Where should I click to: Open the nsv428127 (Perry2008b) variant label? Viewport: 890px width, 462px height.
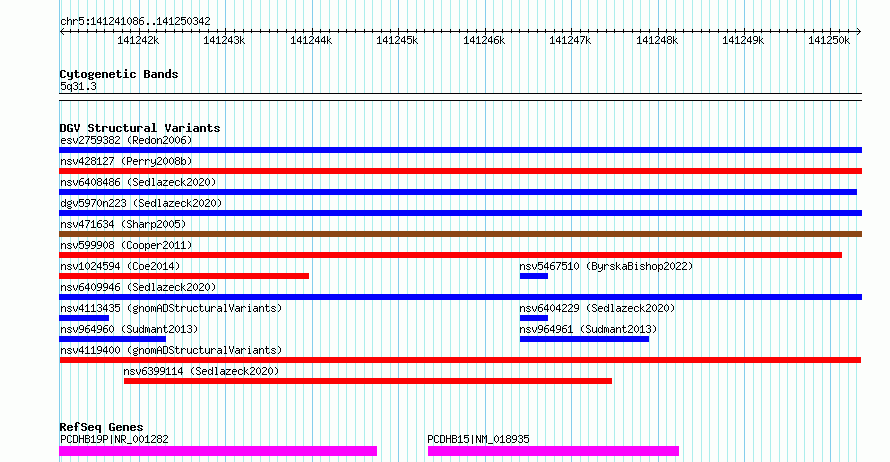[126, 161]
